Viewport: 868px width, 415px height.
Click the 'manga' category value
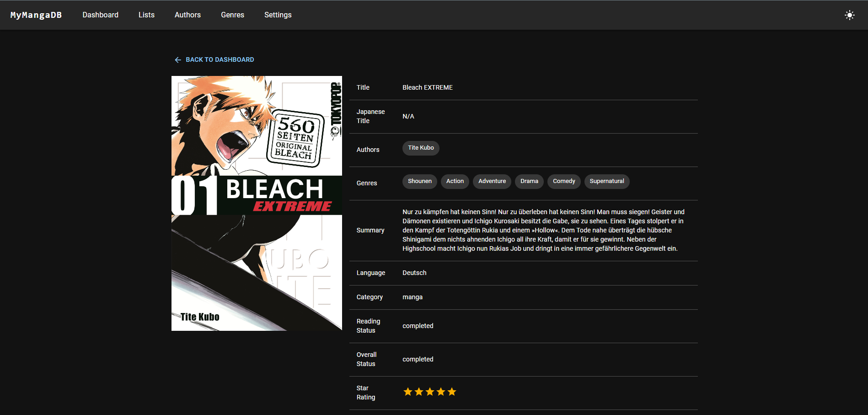pos(413,297)
